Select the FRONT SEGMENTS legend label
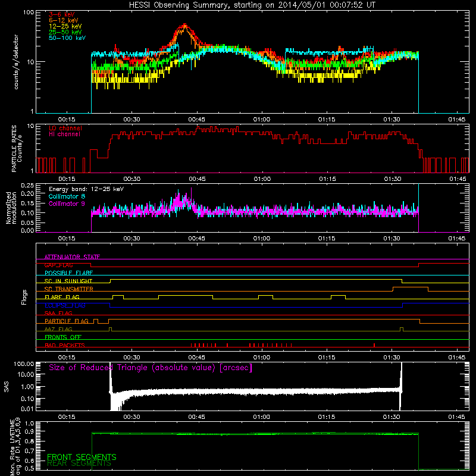The width and height of the screenshot is (476, 476). [82, 457]
